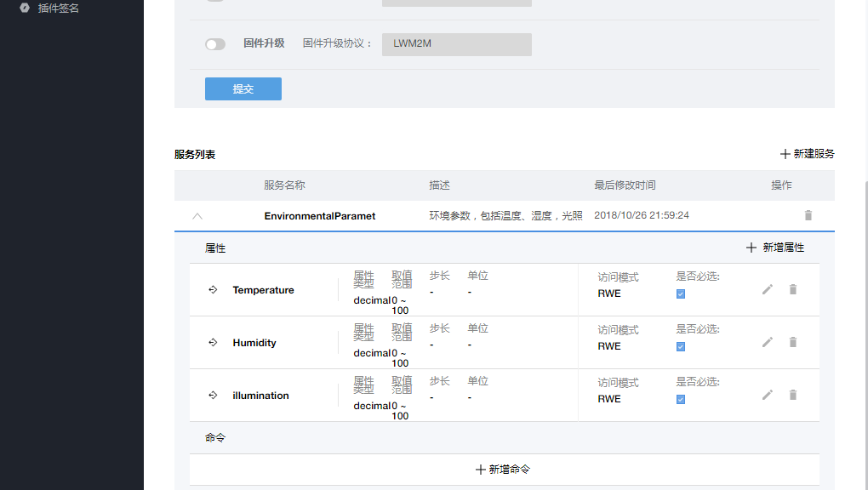Uncheck 是否必选 for Humidity
Viewport: 868px width, 490px height.
(681, 346)
